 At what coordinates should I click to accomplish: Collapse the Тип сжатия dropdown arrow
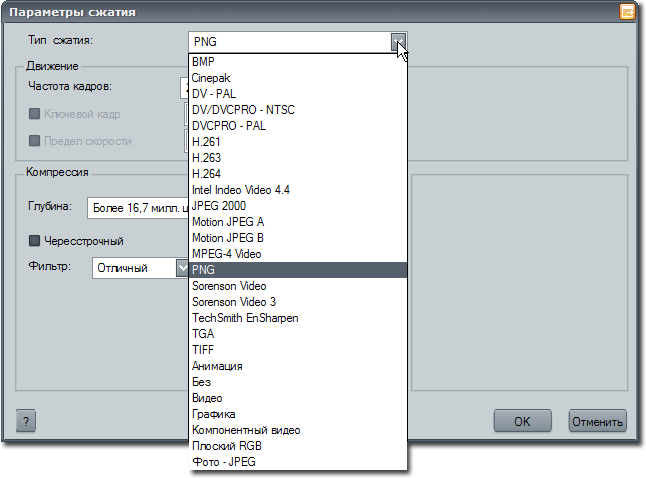coord(399,42)
